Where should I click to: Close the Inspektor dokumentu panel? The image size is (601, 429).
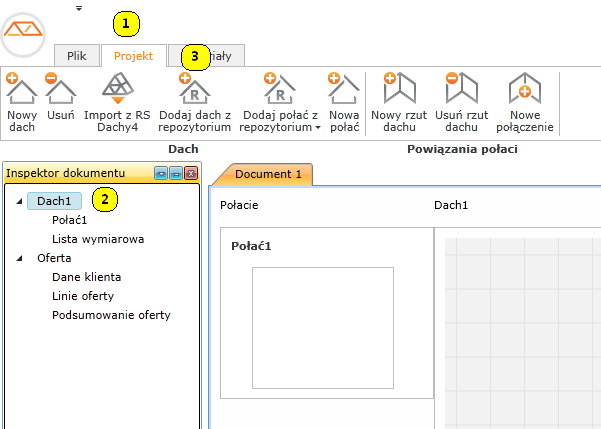tap(190, 173)
